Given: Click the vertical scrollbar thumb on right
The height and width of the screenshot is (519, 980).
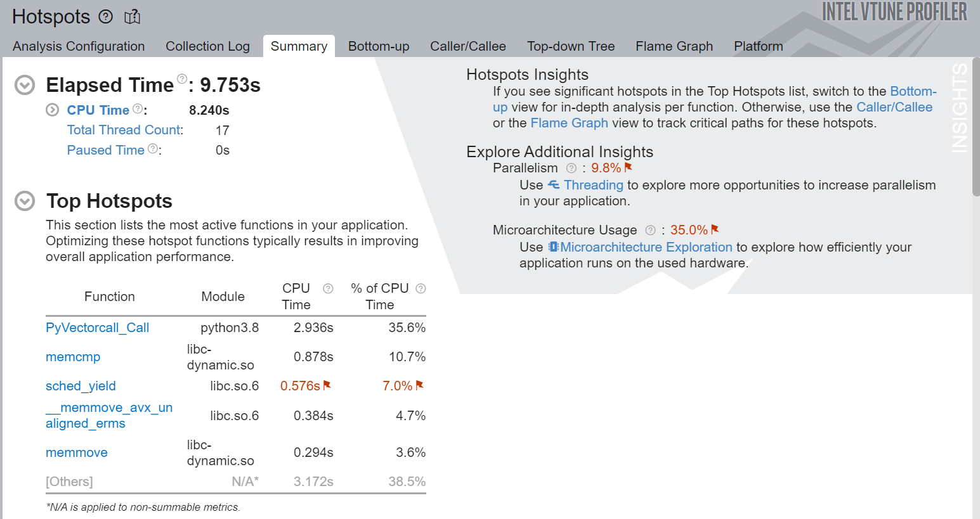Looking at the screenshot, I should tap(976, 127).
